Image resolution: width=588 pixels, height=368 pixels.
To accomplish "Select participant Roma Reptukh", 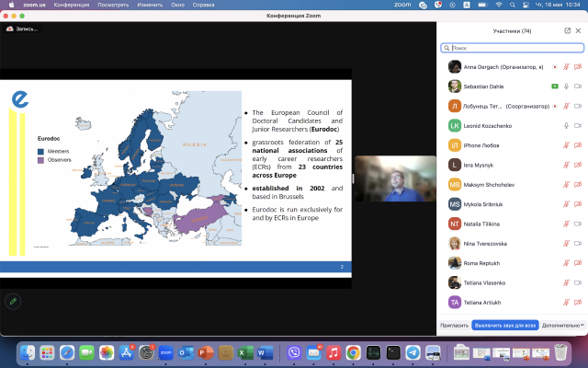I will pyautogui.click(x=513, y=263).
